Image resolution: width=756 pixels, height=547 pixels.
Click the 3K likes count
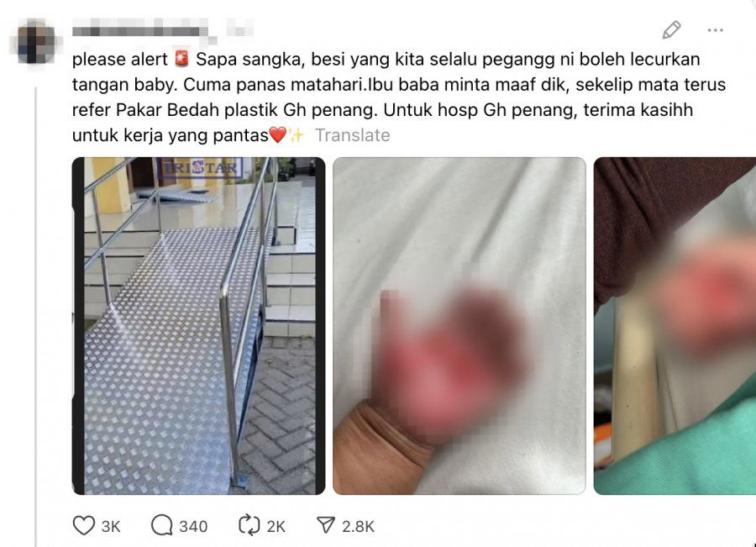pyautogui.click(x=110, y=526)
